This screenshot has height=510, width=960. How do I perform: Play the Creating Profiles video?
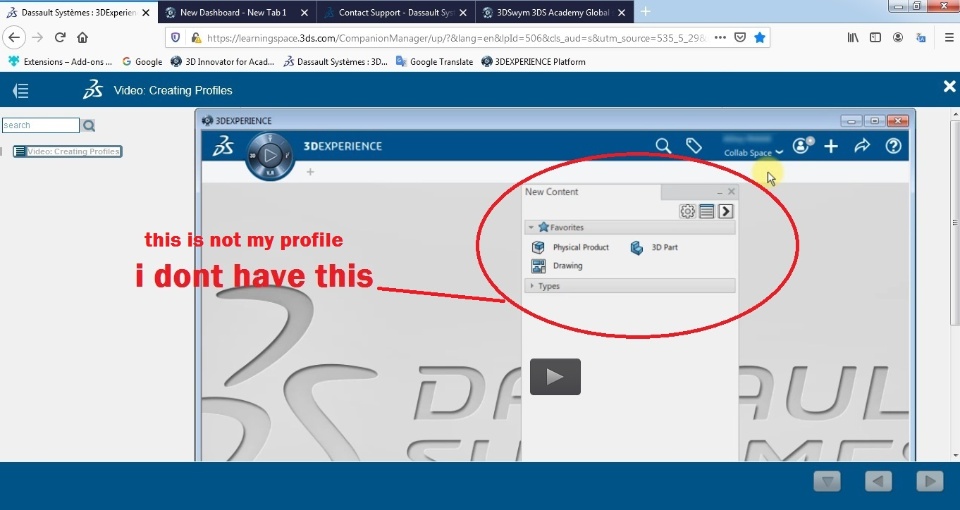coord(555,377)
